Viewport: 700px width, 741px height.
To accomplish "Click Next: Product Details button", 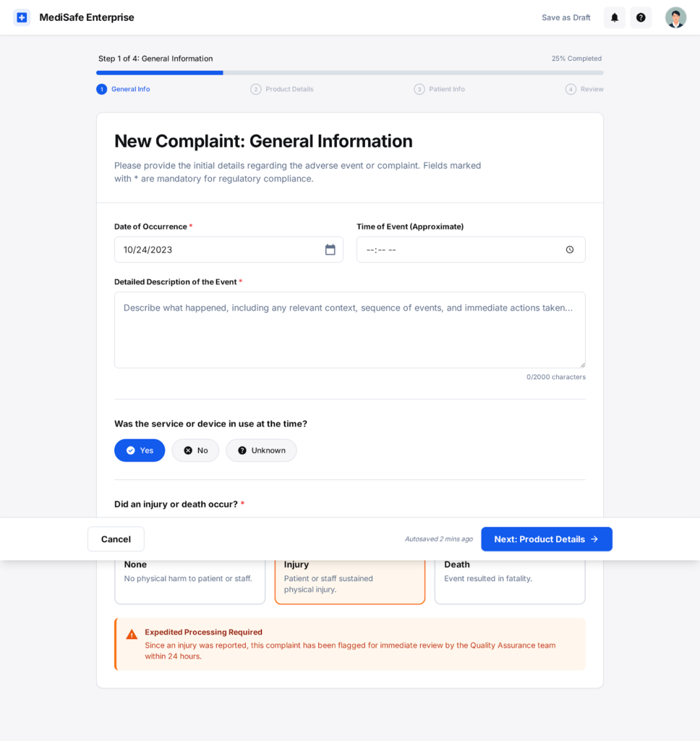I will pos(546,539).
